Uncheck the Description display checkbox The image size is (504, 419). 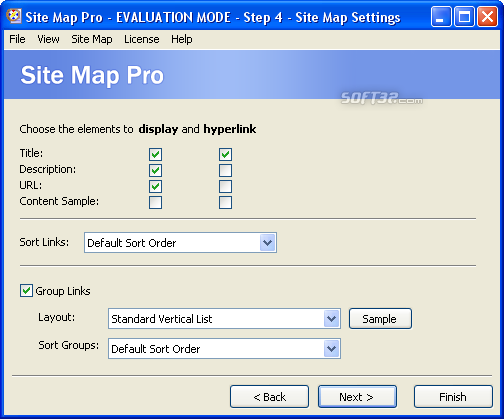155,170
